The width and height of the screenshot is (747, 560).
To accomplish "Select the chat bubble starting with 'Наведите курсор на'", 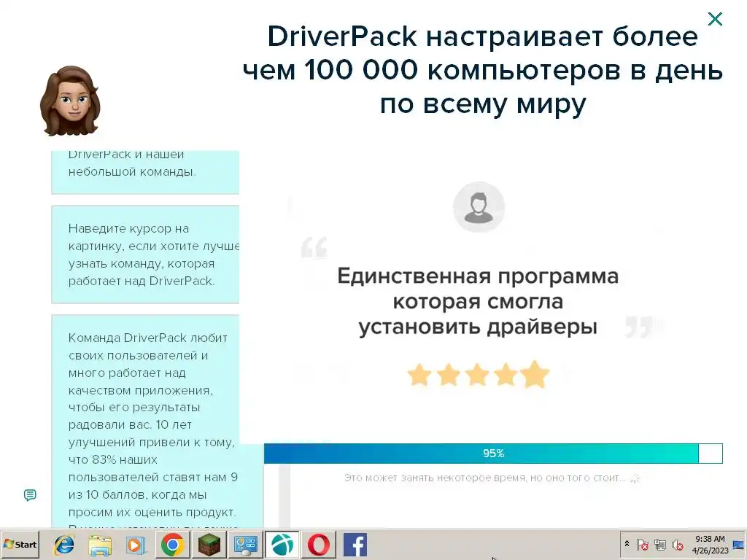I will [145, 254].
